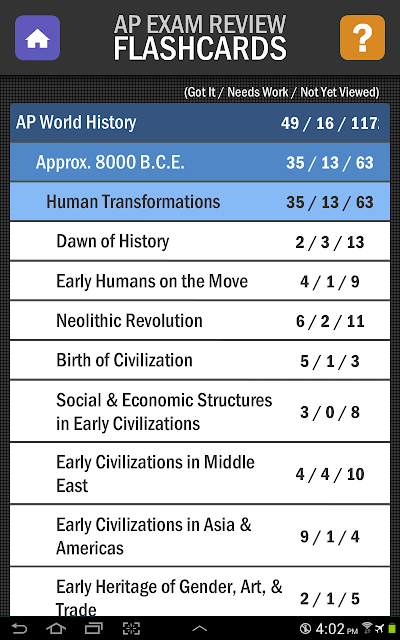The height and width of the screenshot is (640, 400).
Task: Tap the 4:02 PM clock in status bar
Action: pos(338,629)
